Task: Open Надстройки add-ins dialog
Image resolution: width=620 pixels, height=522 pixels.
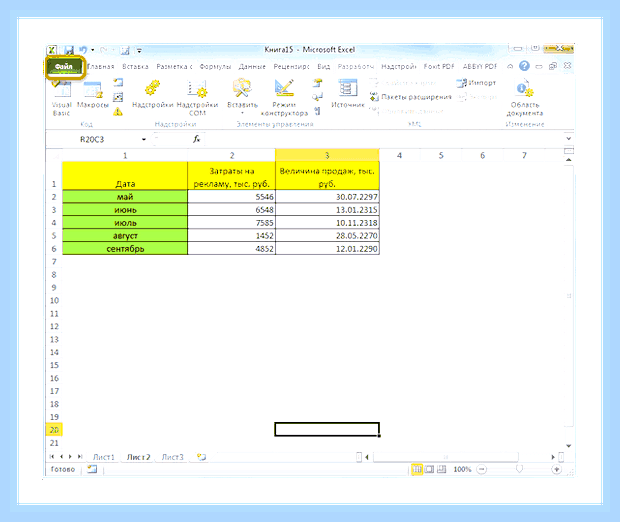Action: click(x=153, y=95)
